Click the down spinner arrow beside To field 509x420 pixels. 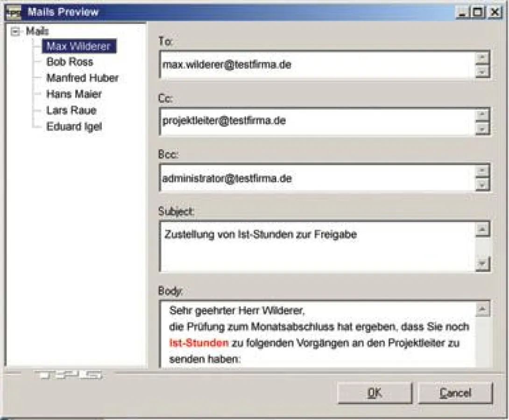click(x=482, y=71)
